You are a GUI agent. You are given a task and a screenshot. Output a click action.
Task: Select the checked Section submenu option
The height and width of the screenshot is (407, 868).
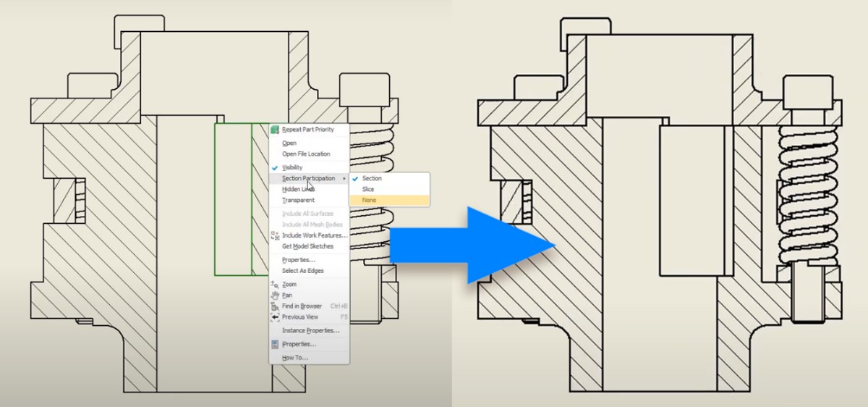[389, 178]
